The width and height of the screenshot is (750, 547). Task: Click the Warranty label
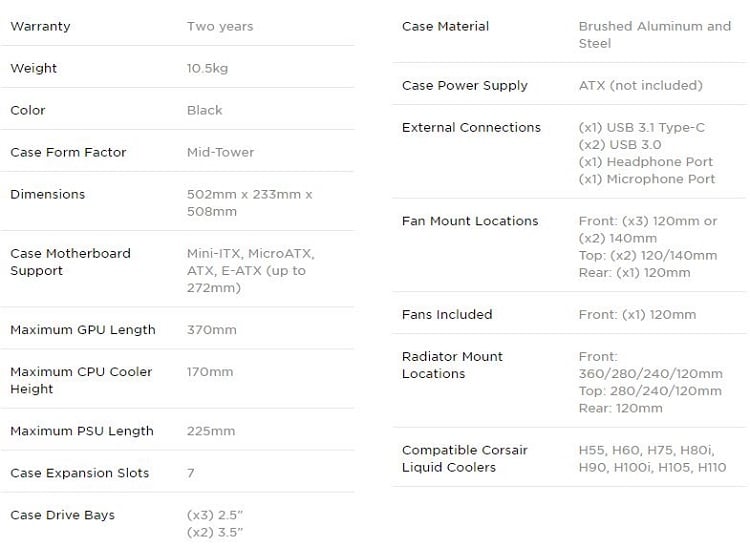tap(40, 26)
